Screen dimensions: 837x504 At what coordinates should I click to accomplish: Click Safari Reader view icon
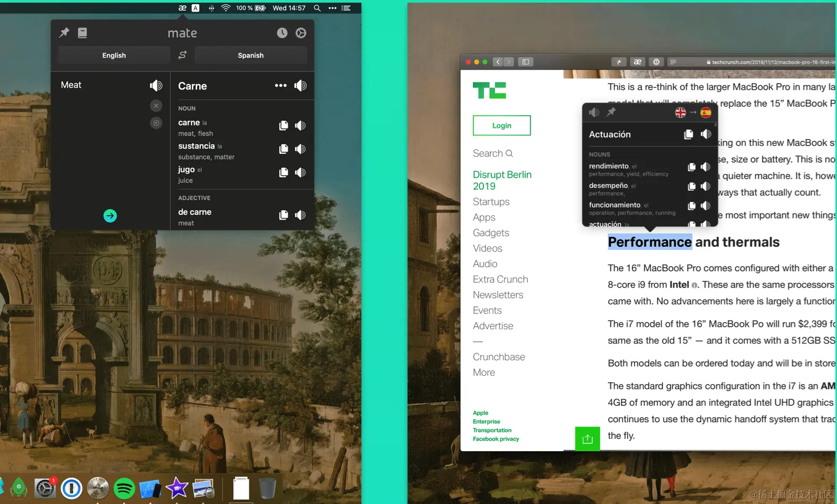point(673,62)
